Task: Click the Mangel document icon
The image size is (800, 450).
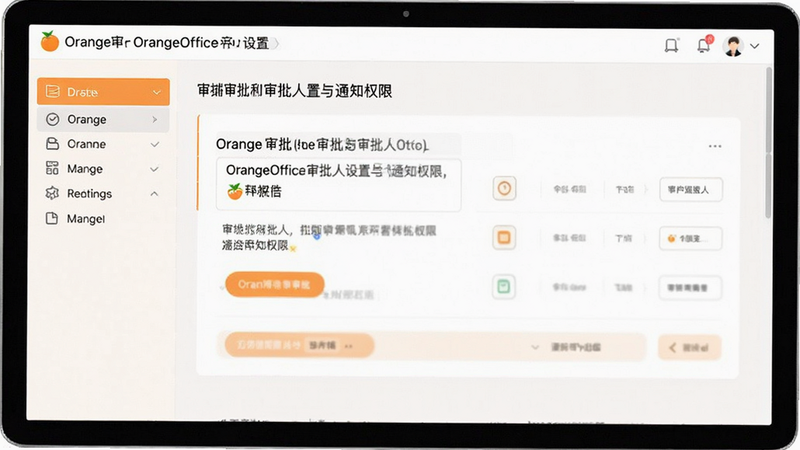Action: coord(52,218)
